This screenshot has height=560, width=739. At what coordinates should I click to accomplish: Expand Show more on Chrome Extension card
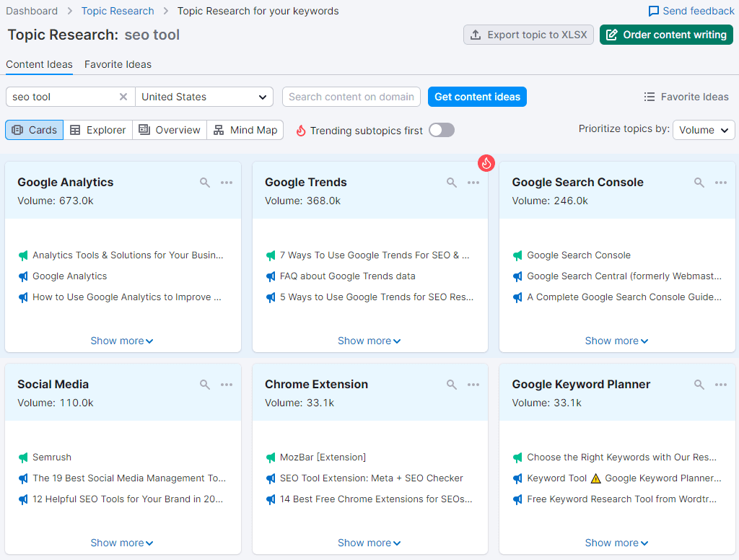[369, 543]
